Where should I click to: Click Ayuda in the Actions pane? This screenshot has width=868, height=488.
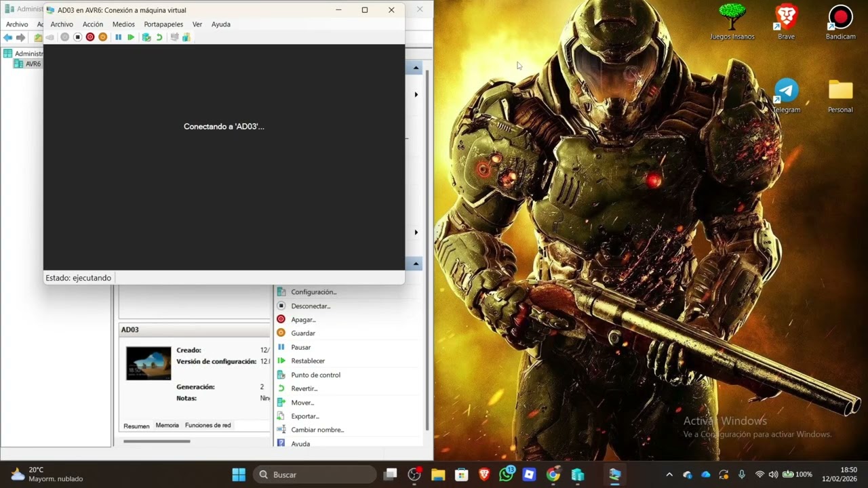(x=300, y=444)
